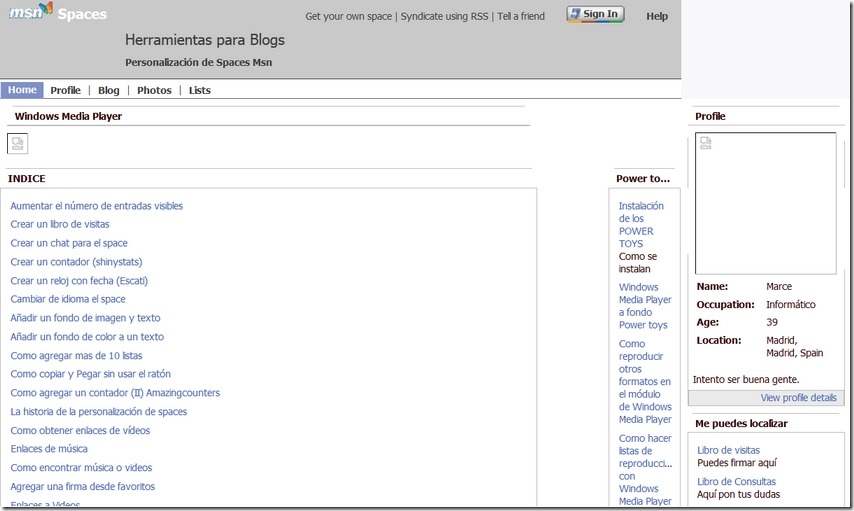Click the MSN Spaces logo
The width and height of the screenshot is (854, 511).
click(58, 12)
